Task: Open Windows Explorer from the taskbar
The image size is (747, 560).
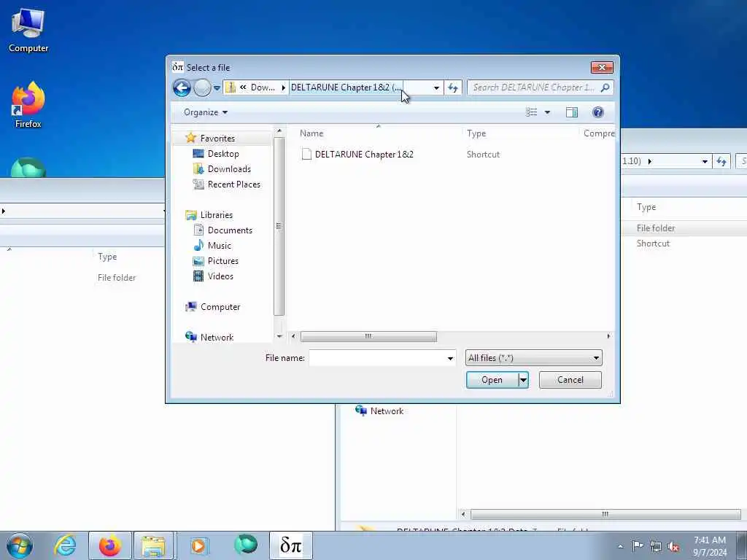Action: (153, 545)
